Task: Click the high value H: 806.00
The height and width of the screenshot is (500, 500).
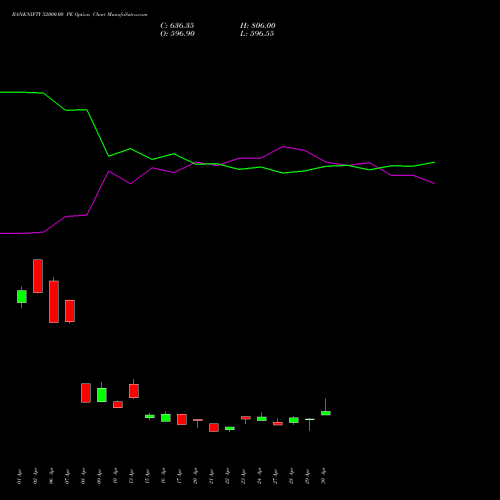Action: point(258,26)
